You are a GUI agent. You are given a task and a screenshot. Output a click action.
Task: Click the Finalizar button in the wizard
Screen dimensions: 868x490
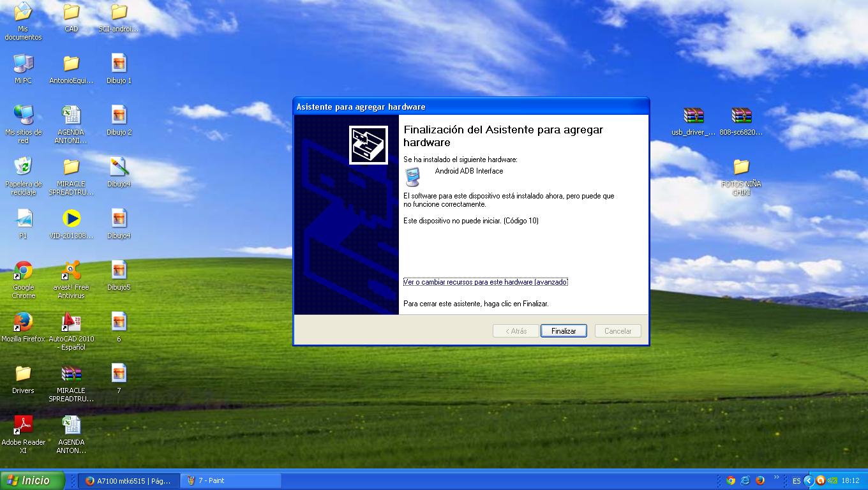(564, 330)
